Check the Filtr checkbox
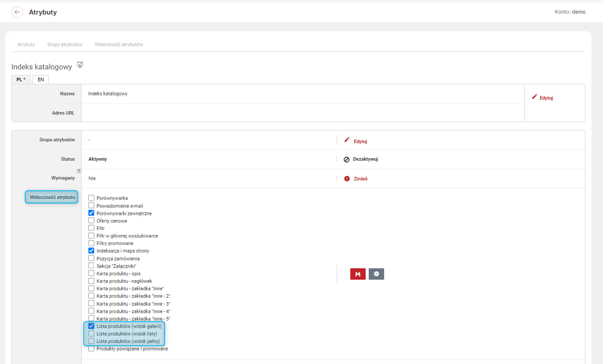 tap(91, 228)
